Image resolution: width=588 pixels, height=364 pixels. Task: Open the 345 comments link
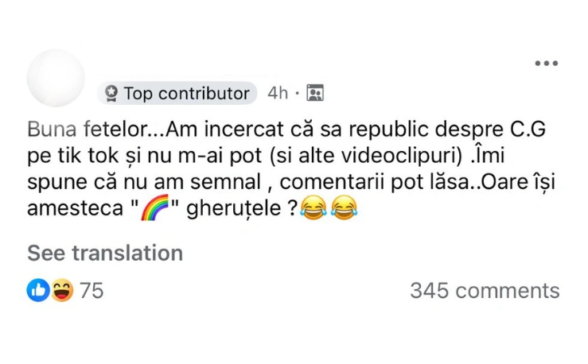(x=485, y=291)
